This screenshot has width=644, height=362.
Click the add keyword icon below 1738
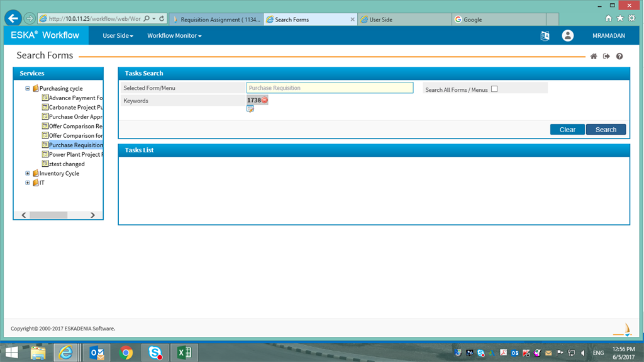250,109
